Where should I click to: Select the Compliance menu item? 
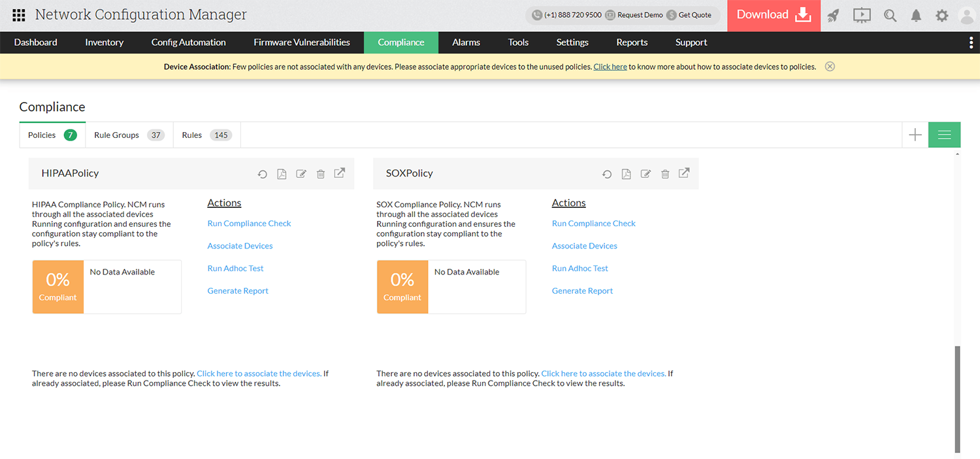tap(401, 42)
